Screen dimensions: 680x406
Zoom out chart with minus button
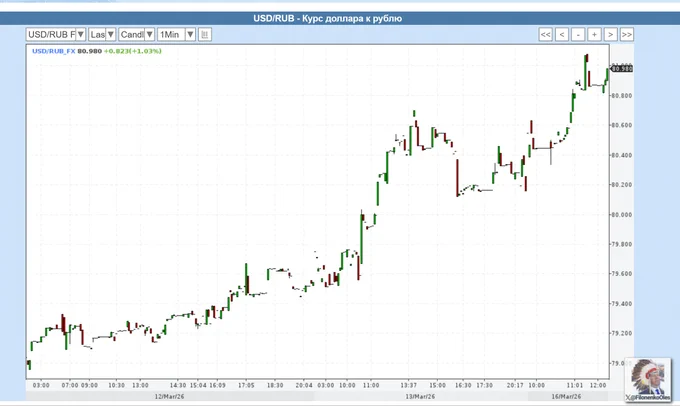point(578,34)
